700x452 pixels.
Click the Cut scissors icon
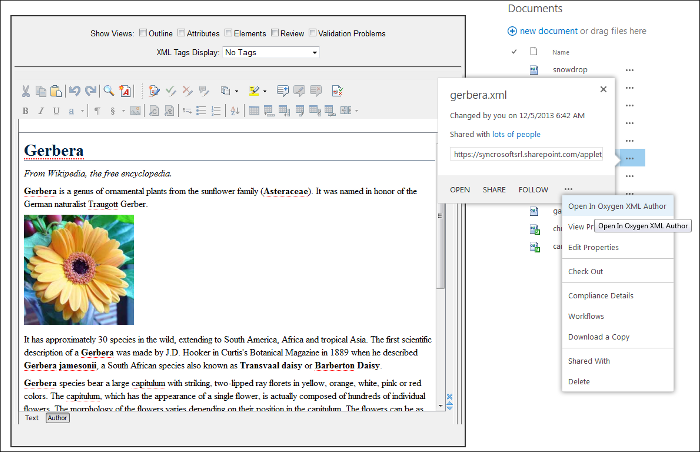(25, 91)
